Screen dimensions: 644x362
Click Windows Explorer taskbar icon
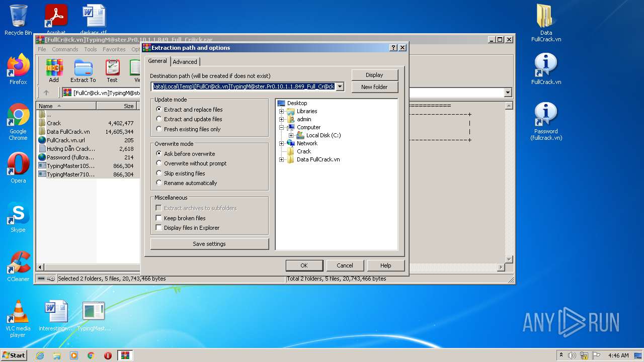[57, 355]
